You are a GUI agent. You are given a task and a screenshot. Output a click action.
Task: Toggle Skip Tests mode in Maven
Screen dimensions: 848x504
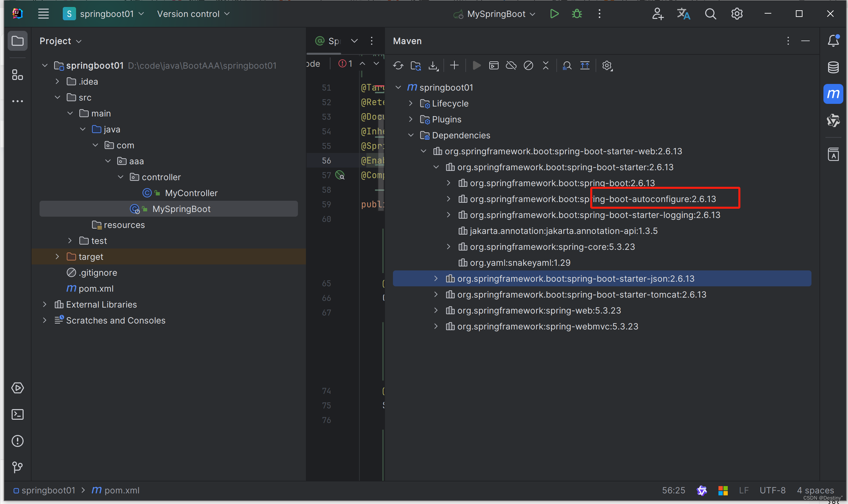(x=528, y=65)
